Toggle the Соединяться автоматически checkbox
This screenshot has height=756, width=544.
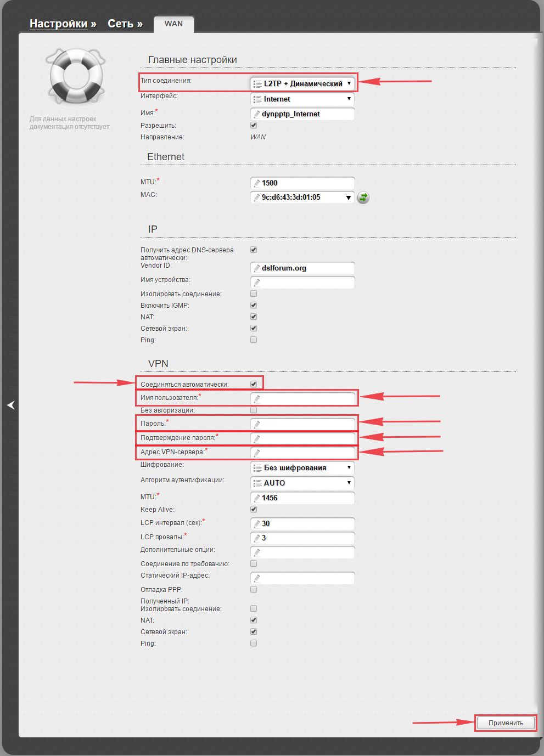[254, 384]
